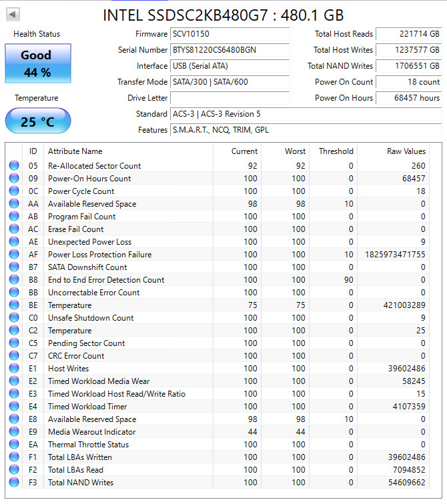
Task: Select the Re-Allocated Sector Count attribute name
Action: click(x=94, y=165)
